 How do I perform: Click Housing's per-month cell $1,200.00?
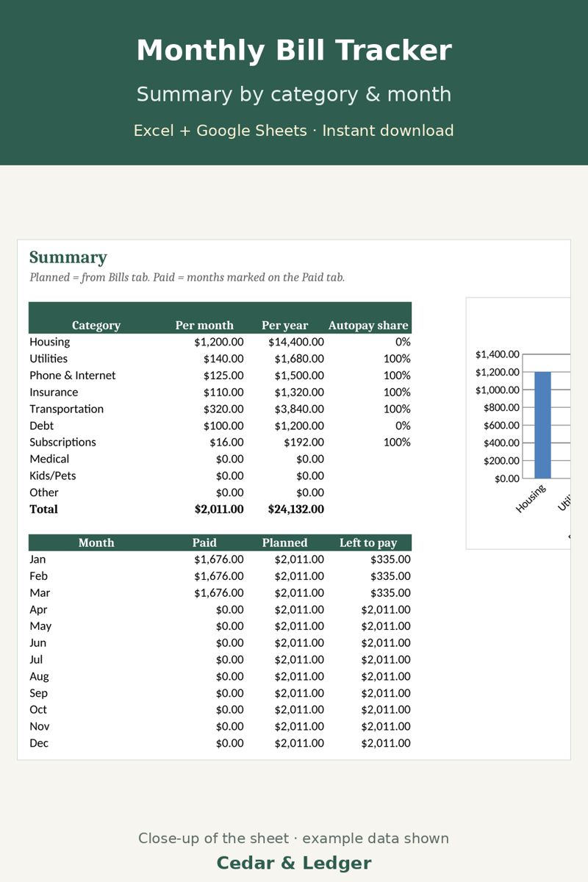(219, 342)
